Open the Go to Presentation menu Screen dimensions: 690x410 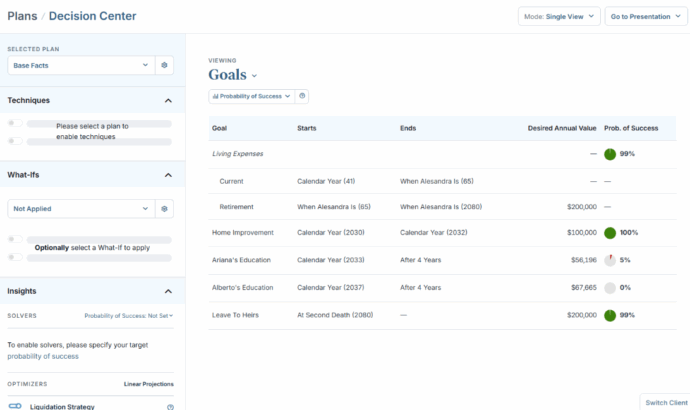tap(646, 16)
